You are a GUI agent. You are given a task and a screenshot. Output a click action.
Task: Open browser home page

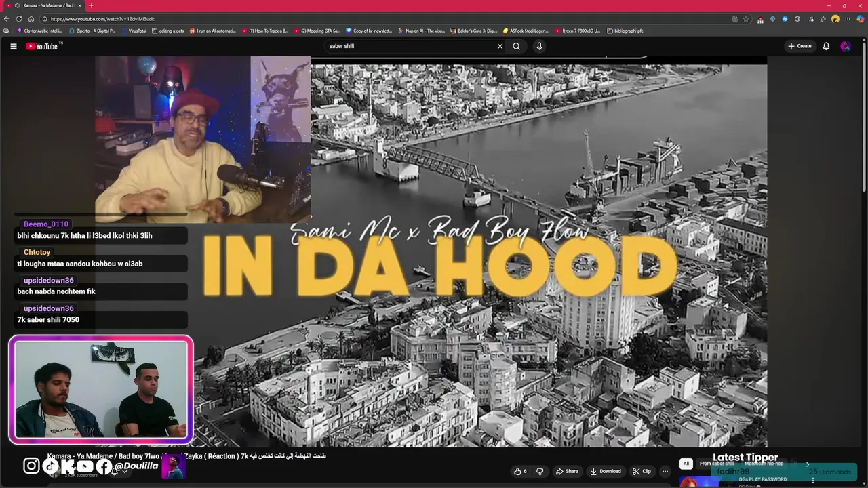[x=31, y=19]
